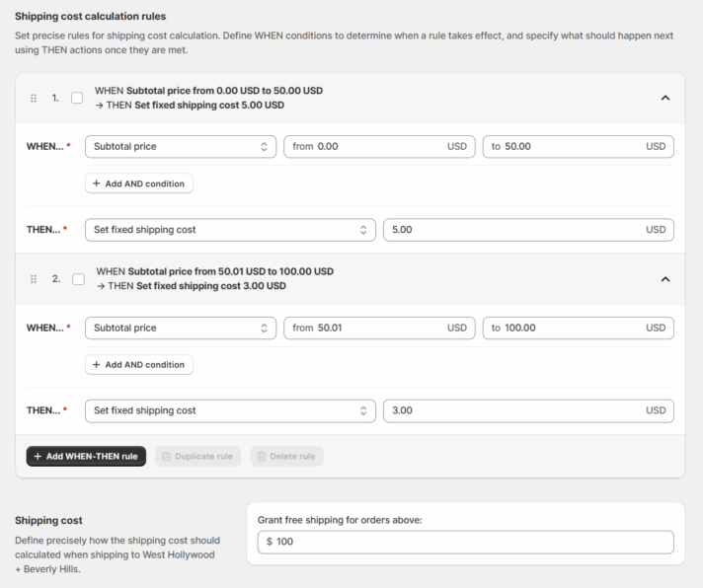Click the Duplicate rule button
The image size is (703, 588).
point(197,457)
